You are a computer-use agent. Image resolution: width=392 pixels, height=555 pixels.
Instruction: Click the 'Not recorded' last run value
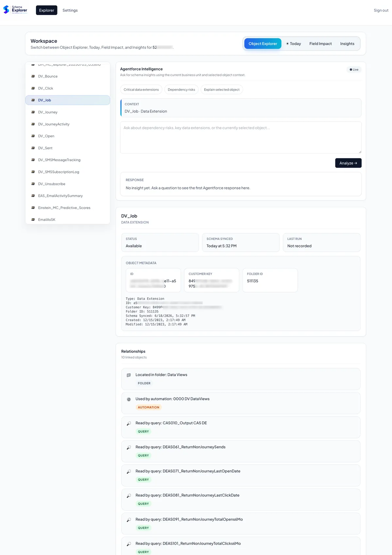click(x=300, y=246)
